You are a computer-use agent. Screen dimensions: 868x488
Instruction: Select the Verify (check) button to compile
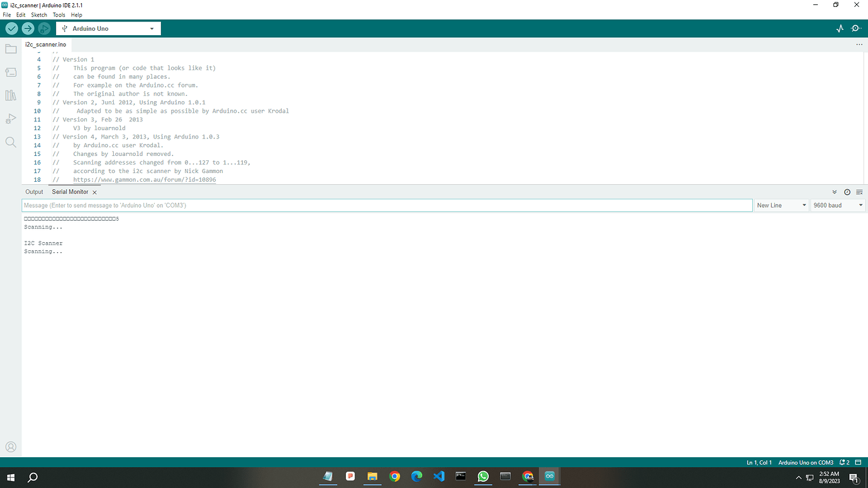(x=11, y=28)
